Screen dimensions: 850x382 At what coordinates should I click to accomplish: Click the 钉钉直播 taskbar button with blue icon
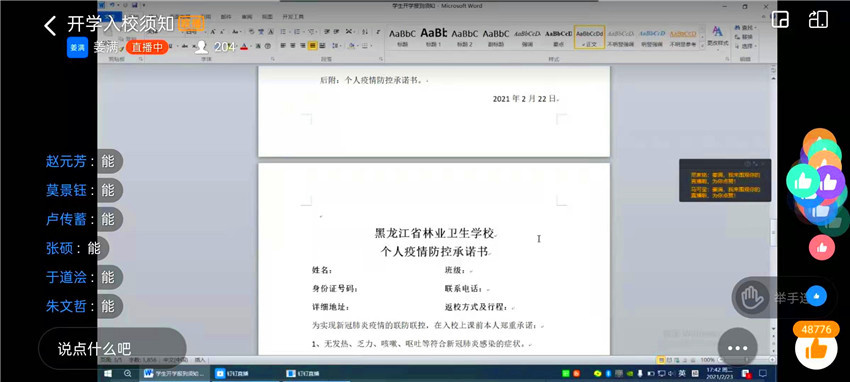coord(227,373)
